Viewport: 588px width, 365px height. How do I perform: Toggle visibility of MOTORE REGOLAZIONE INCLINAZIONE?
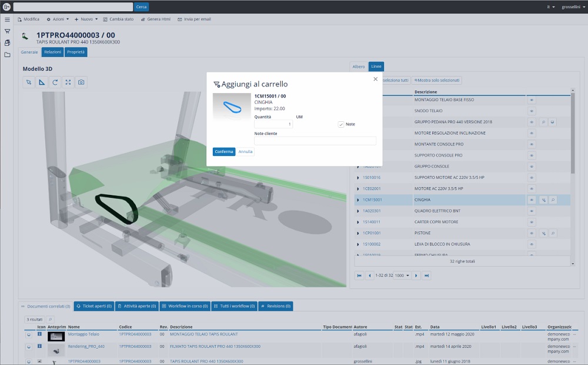click(532, 133)
